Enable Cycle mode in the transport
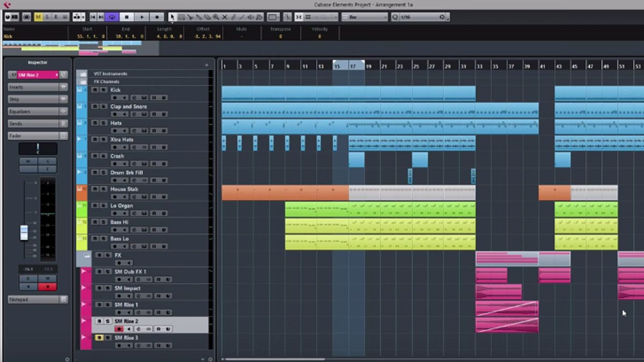Viewport: 644px width, 362px height. point(111,17)
